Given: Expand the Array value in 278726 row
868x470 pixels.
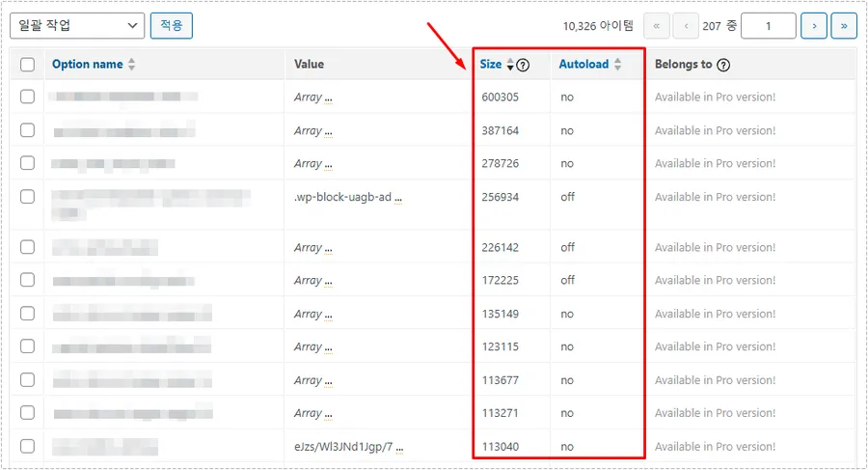Looking at the screenshot, I should point(328,165).
